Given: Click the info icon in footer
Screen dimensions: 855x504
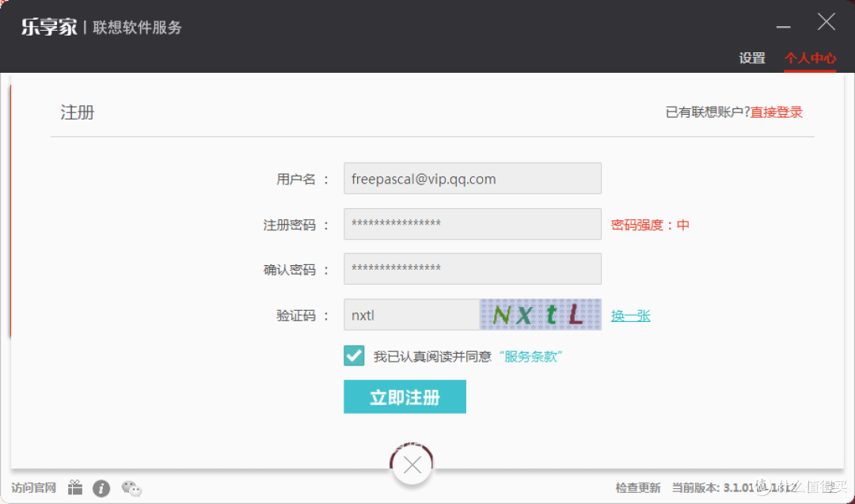Looking at the screenshot, I should click(x=101, y=488).
